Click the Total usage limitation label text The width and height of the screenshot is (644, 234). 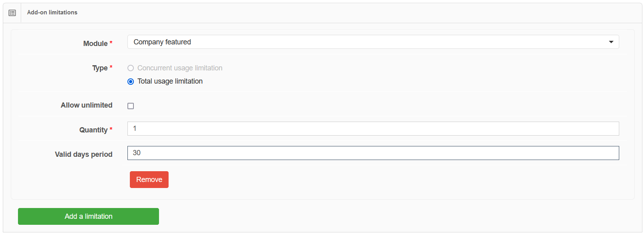[x=170, y=81]
